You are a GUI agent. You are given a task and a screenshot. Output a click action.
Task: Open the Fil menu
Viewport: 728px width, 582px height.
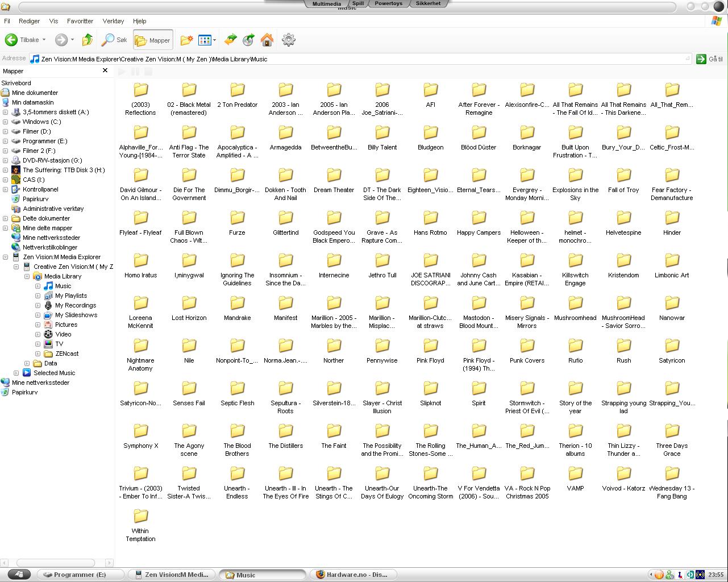click(7, 21)
